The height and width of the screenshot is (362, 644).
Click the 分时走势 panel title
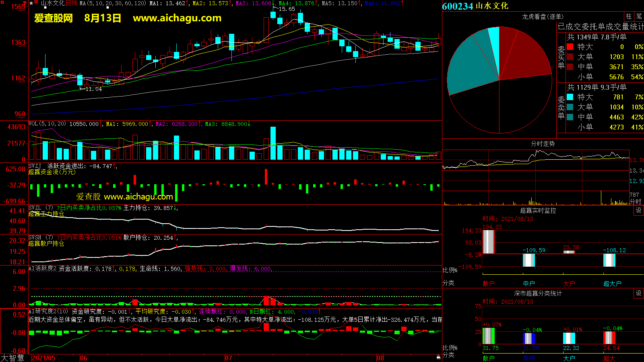[543, 144]
